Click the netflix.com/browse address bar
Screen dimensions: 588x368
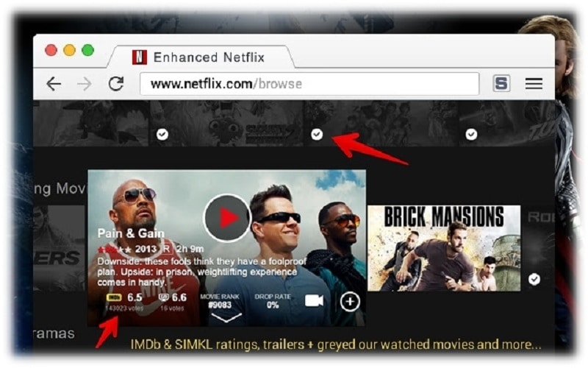pyautogui.click(x=309, y=84)
